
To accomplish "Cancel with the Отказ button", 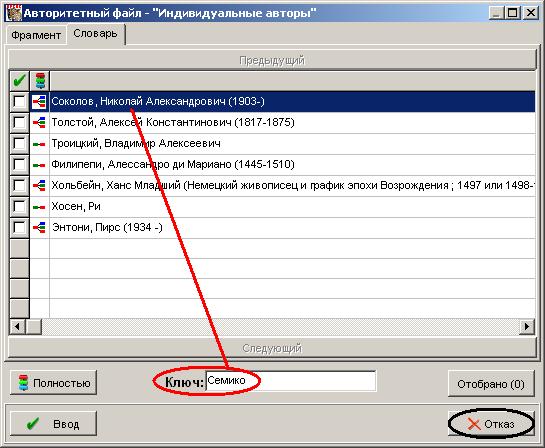I will [491, 424].
